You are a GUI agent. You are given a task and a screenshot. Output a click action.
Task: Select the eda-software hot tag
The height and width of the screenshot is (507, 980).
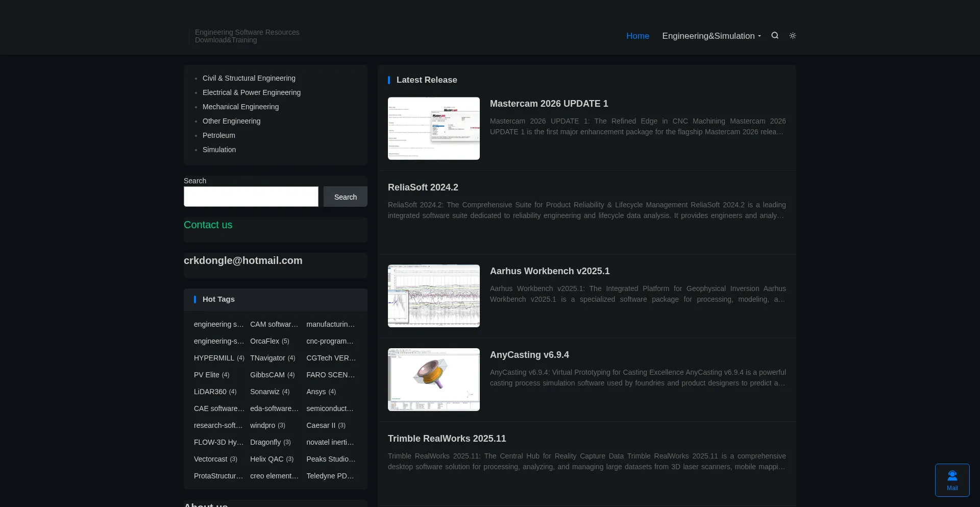275,408
